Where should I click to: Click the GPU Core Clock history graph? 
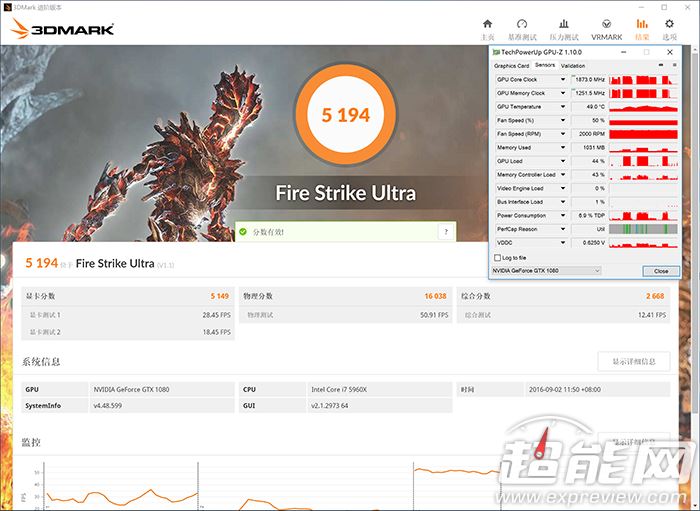643,79
